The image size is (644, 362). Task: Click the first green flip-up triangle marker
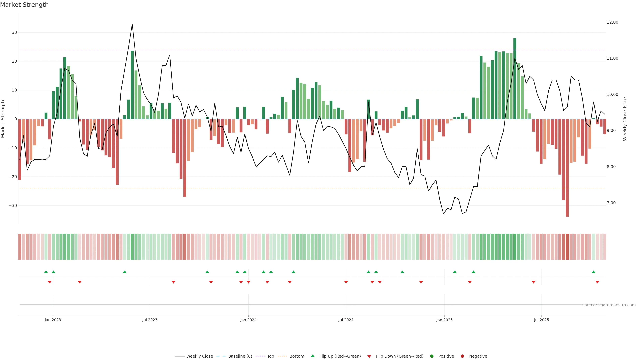click(x=46, y=272)
